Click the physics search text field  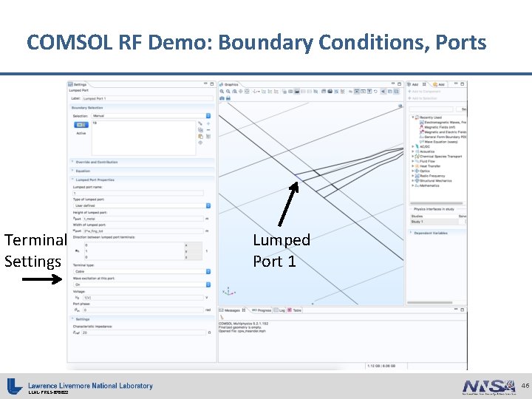click(431, 109)
